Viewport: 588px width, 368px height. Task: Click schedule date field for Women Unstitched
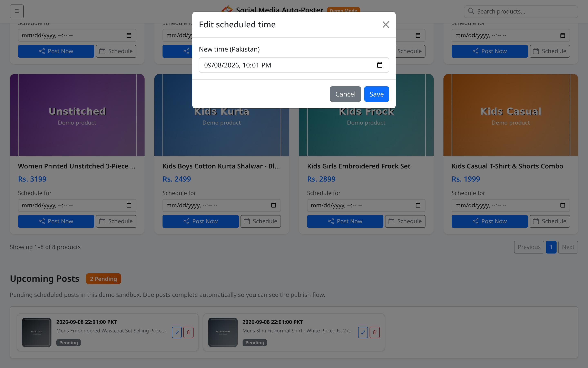click(x=77, y=205)
